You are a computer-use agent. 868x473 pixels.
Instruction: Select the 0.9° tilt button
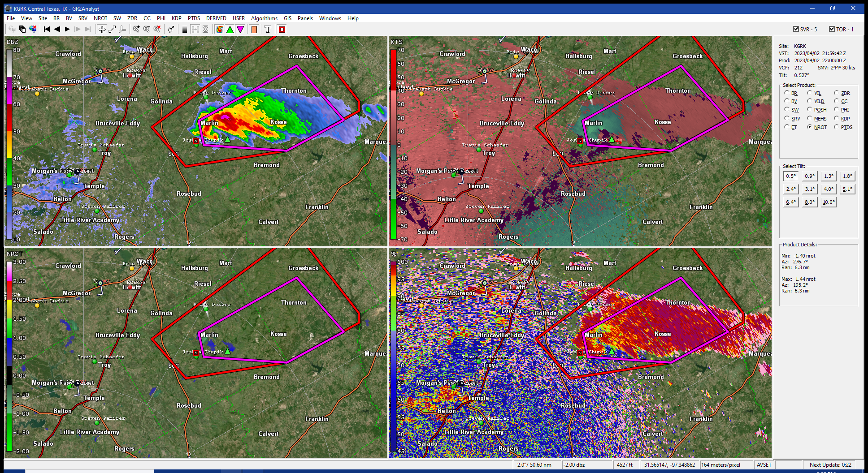tap(810, 176)
